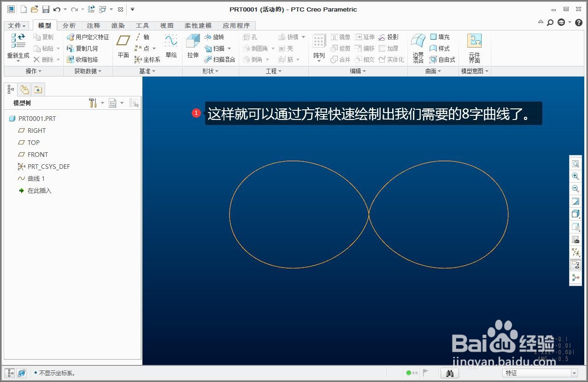Expand the 编辑 group dropdown
The image size is (588, 382).
358,71
